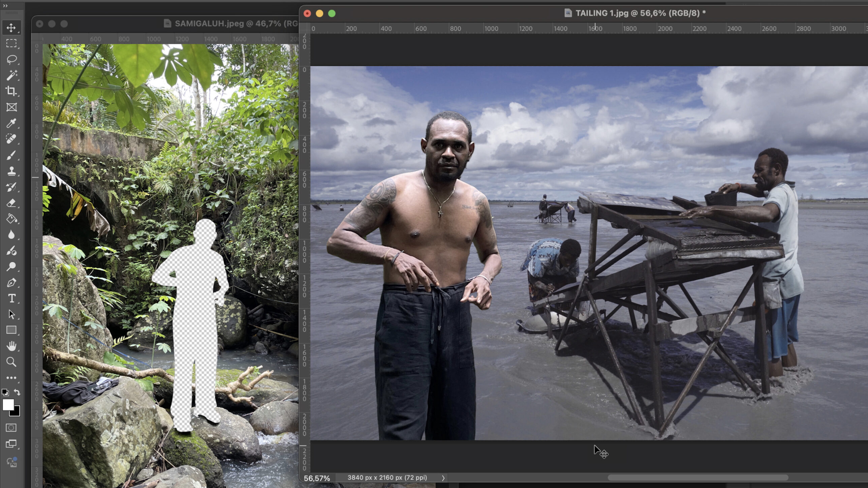This screenshot has height=488, width=868.
Task: Select the Eraser tool
Action: click(11, 203)
